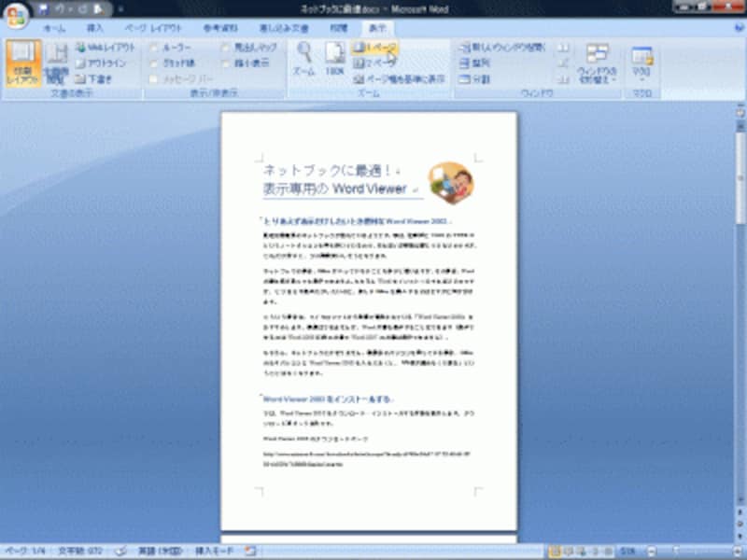747x560 pixels.
Task: Switch to 下書き draft view
Action: click(x=94, y=78)
